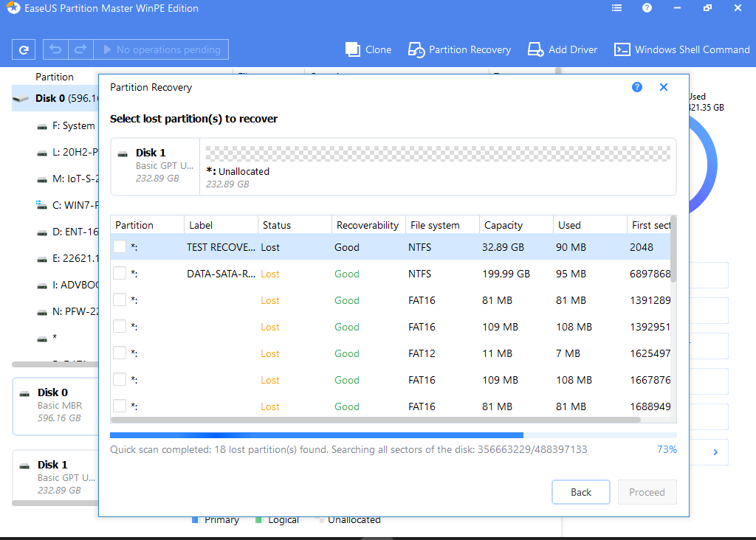This screenshot has width=756, height=540.
Task: Select D: ENT-16 partition in tree
Action: pos(66,232)
